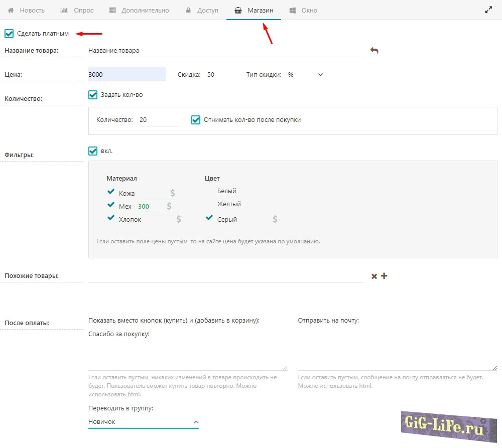
Task: Toggle the checkmark next to Серый
Action: tap(209, 219)
